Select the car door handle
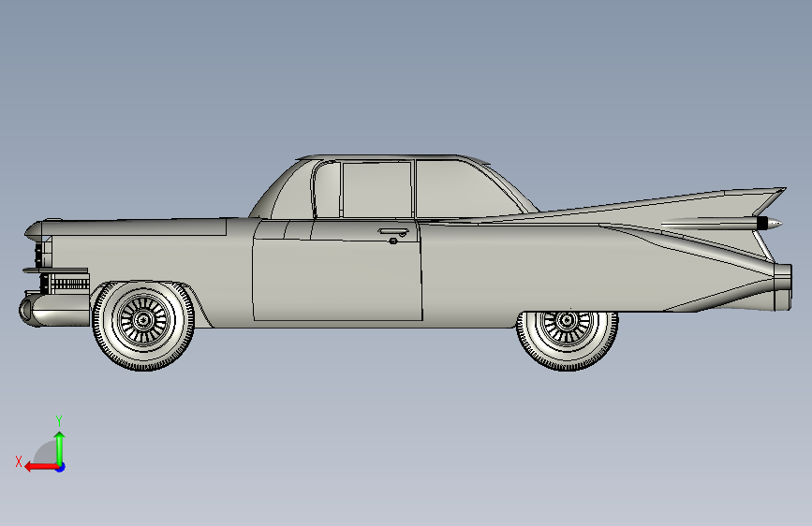Viewport: 812px width, 526px height. (393, 231)
